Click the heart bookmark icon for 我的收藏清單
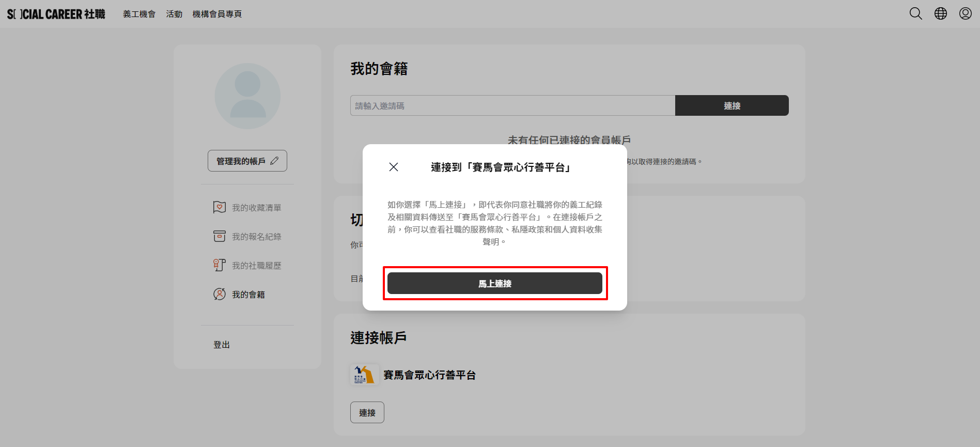The image size is (980, 447). pyautogui.click(x=220, y=207)
